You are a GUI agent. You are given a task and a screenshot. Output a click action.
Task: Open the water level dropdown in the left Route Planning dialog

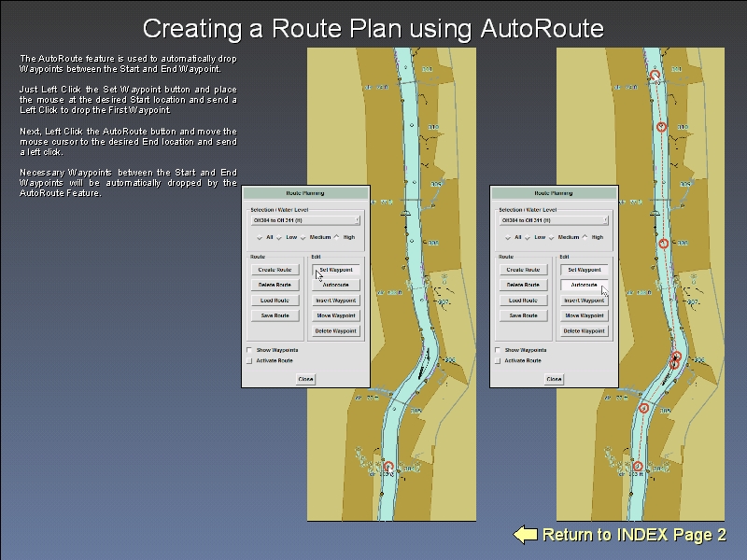[305, 220]
